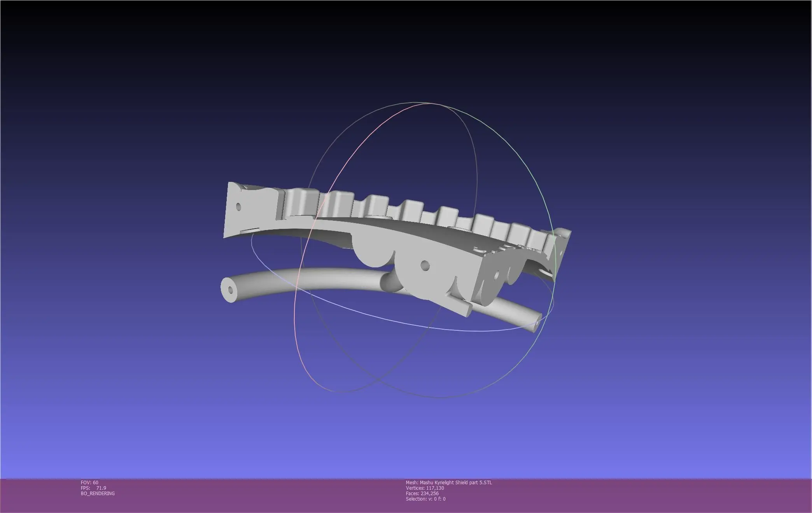The height and width of the screenshot is (513, 812).
Task: Click the Mashu Kyrielight Shield mesh model
Action: pos(389,241)
